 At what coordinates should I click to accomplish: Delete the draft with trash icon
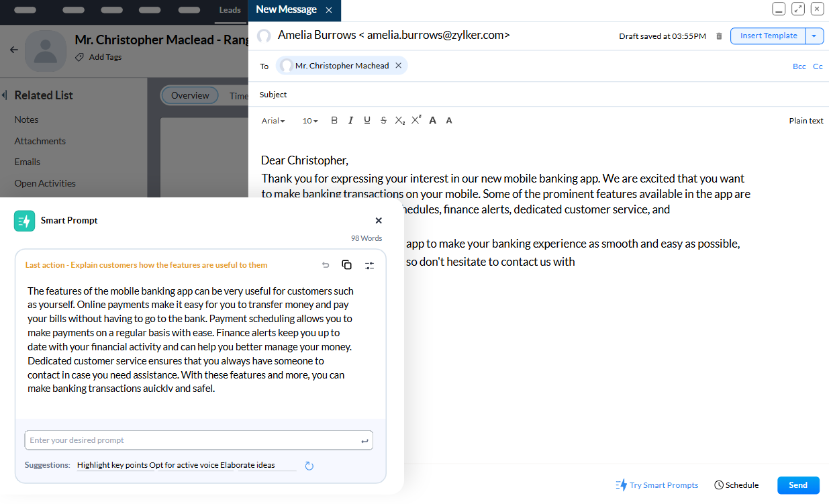click(719, 36)
